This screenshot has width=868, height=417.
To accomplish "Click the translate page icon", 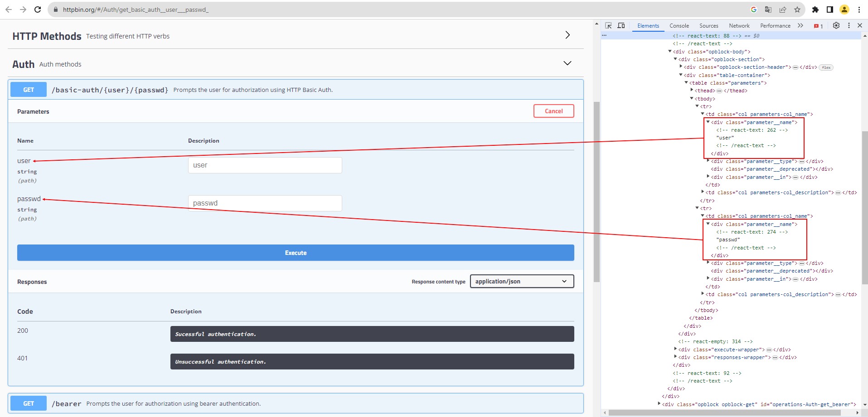I will [x=768, y=10].
